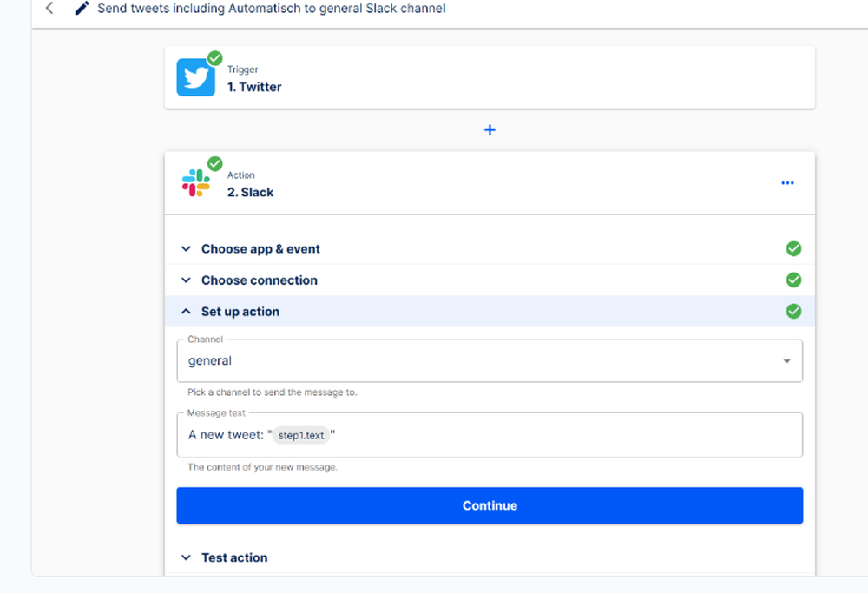Click inside the Message text field
This screenshot has height=593, width=868.
[564, 435]
